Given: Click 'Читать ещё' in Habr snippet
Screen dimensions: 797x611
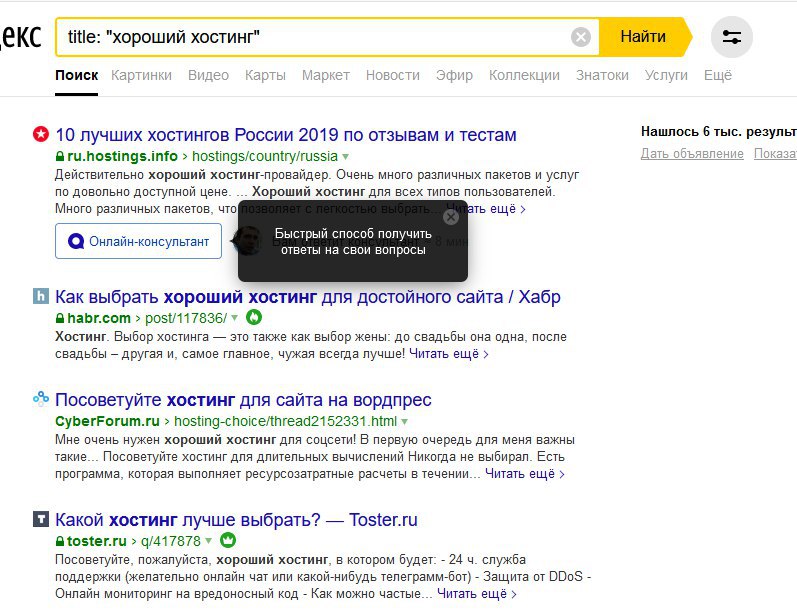Looking at the screenshot, I should point(448,354).
